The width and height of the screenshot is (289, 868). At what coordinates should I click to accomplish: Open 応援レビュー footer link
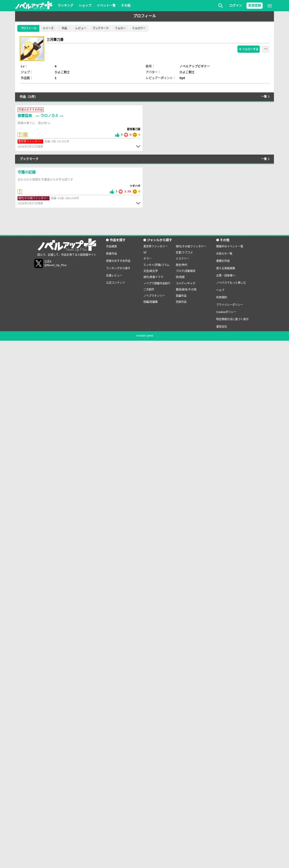[x=114, y=276]
